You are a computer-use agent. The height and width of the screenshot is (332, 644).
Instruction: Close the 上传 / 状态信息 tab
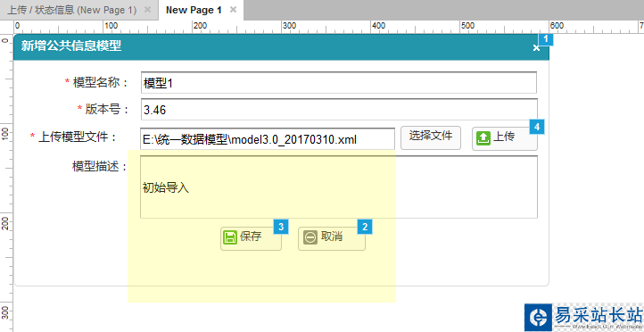(148, 10)
